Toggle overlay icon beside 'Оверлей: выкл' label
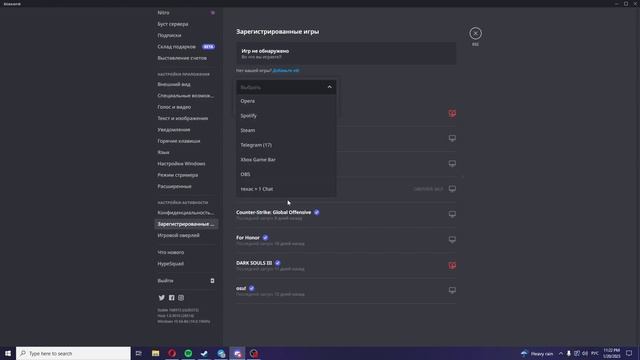Screen dimensions: 640x360 click(452, 189)
